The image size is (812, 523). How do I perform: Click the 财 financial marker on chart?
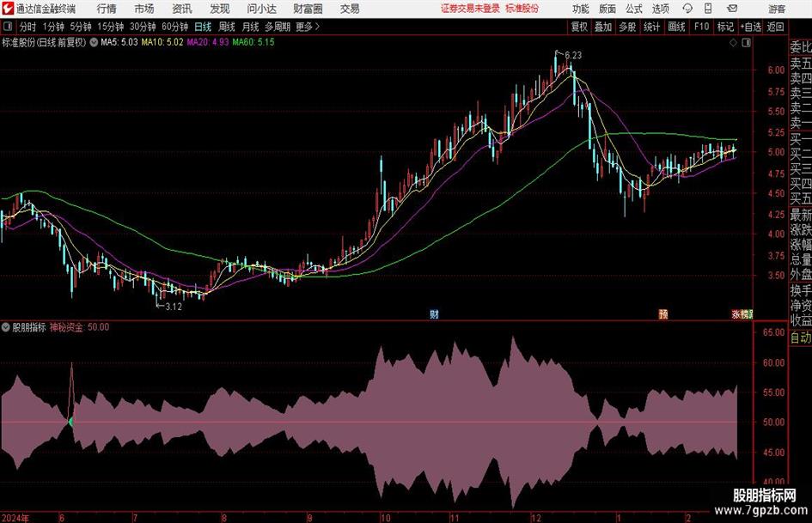point(434,313)
